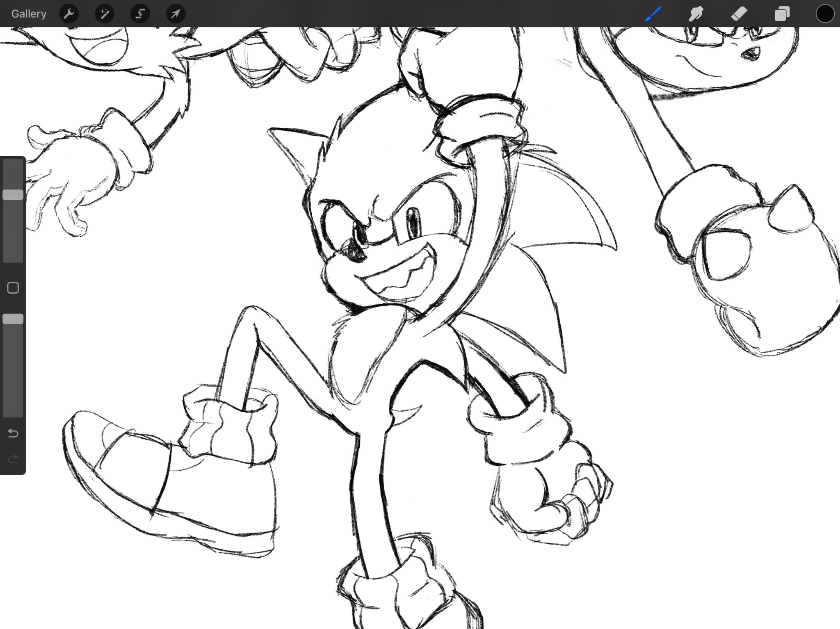Open the Layers panel
Image resolution: width=840 pixels, height=629 pixels.
click(x=782, y=14)
